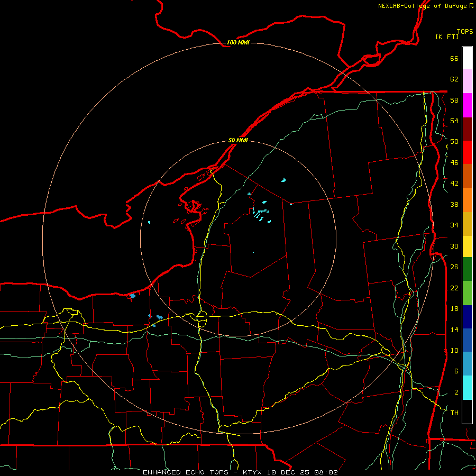Click the 42 legend value
Viewport: 476px width, 476px height.
click(x=454, y=184)
